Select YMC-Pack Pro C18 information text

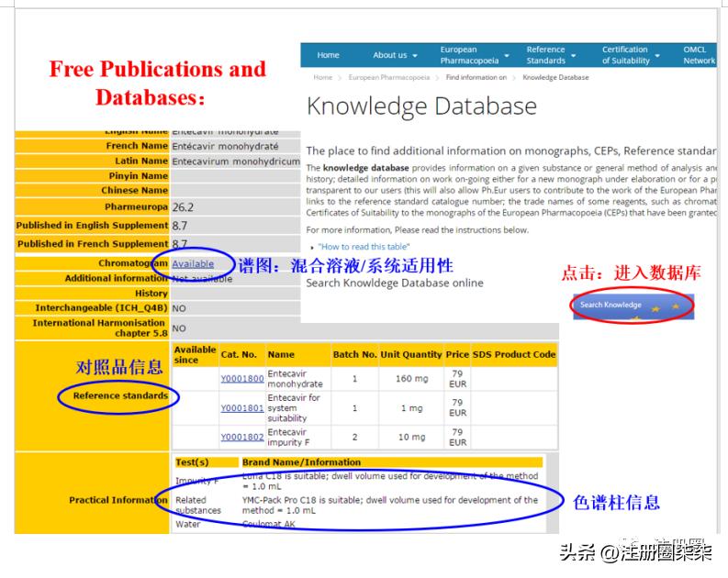390,506
